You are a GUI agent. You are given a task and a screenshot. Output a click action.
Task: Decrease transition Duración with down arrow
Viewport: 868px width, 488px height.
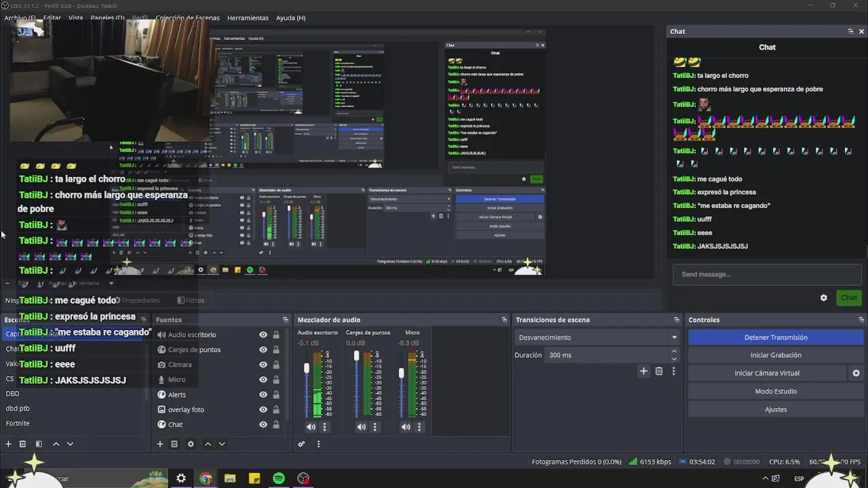click(x=673, y=359)
